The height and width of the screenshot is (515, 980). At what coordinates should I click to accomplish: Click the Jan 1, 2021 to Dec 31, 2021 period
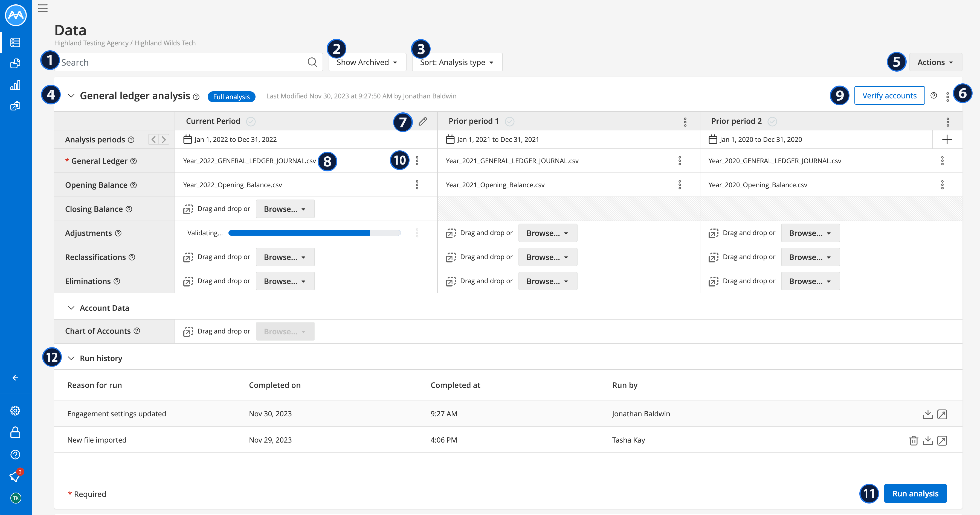click(498, 139)
